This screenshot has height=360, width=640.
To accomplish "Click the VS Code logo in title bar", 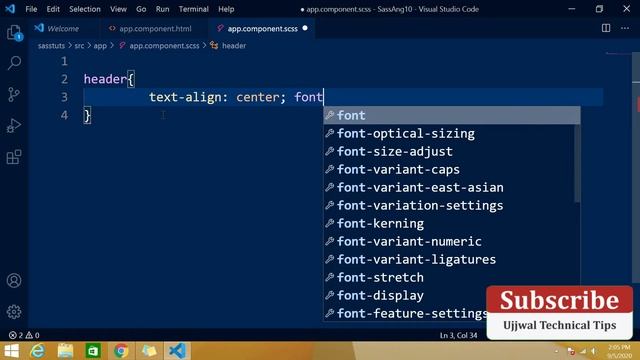I will coord(10,9).
